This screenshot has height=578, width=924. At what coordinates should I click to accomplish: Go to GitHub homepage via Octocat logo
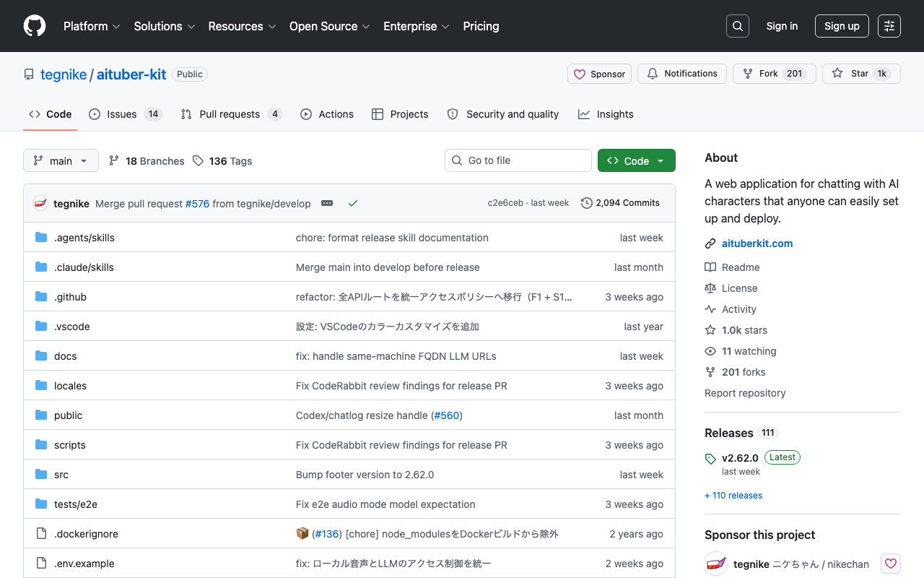[35, 26]
